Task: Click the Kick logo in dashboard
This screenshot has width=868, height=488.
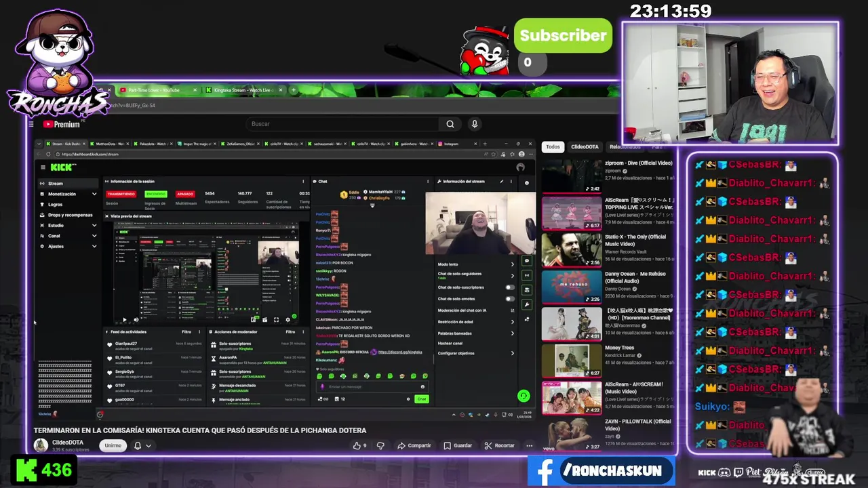Action: (62, 167)
